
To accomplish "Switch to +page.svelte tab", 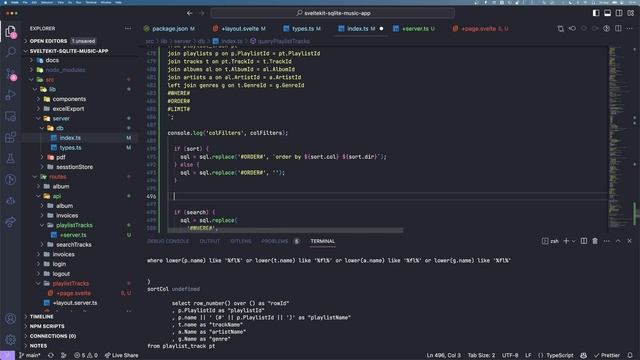I will 479,29.
